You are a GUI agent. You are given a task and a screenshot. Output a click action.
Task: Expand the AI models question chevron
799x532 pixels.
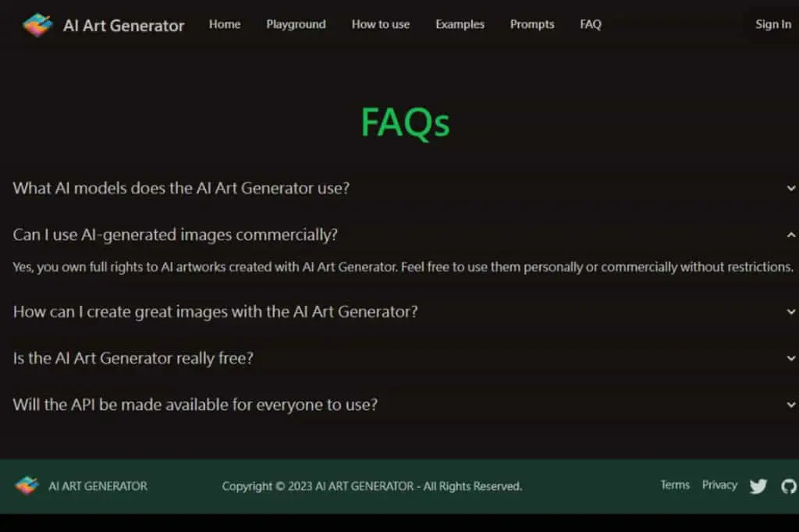point(791,189)
